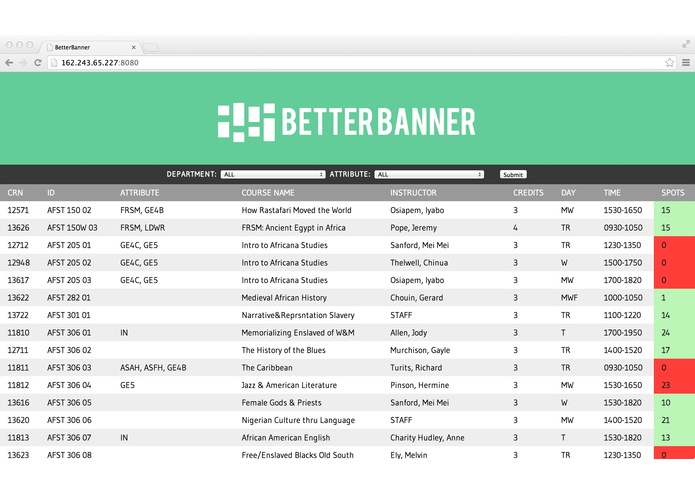Bookmark page using the star icon
This screenshot has height=494, width=695.
(669, 62)
